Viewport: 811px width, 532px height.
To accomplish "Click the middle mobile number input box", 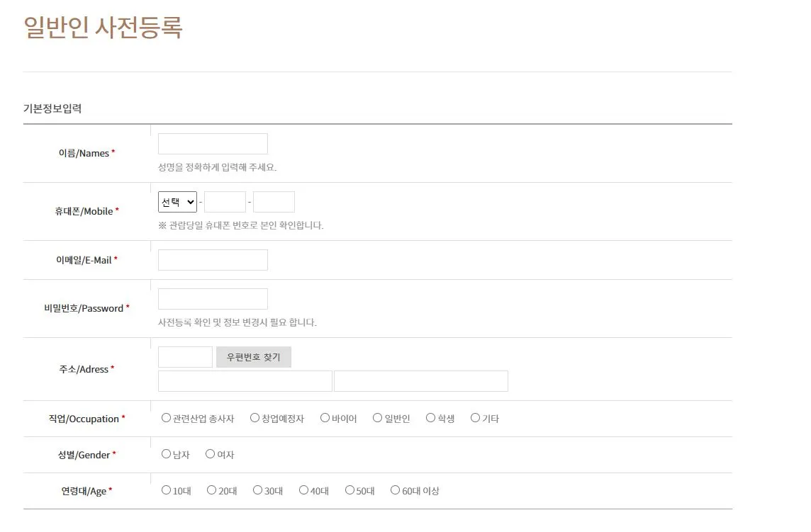I will [224, 201].
